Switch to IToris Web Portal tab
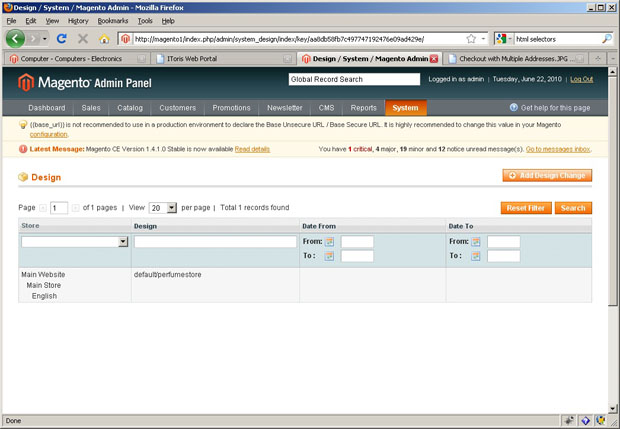Viewport: 620px width, 429px height. click(223, 59)
